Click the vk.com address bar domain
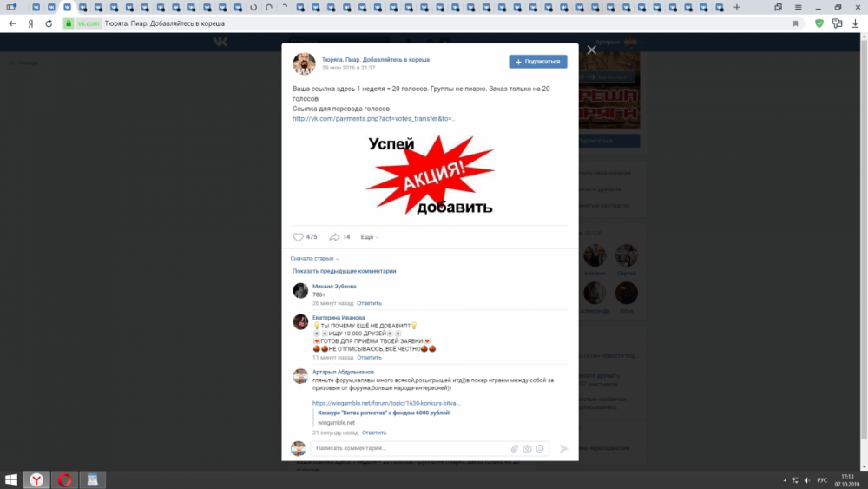This screenshot has height=489, width=868. pyautogui.click(x=88, y=23)
